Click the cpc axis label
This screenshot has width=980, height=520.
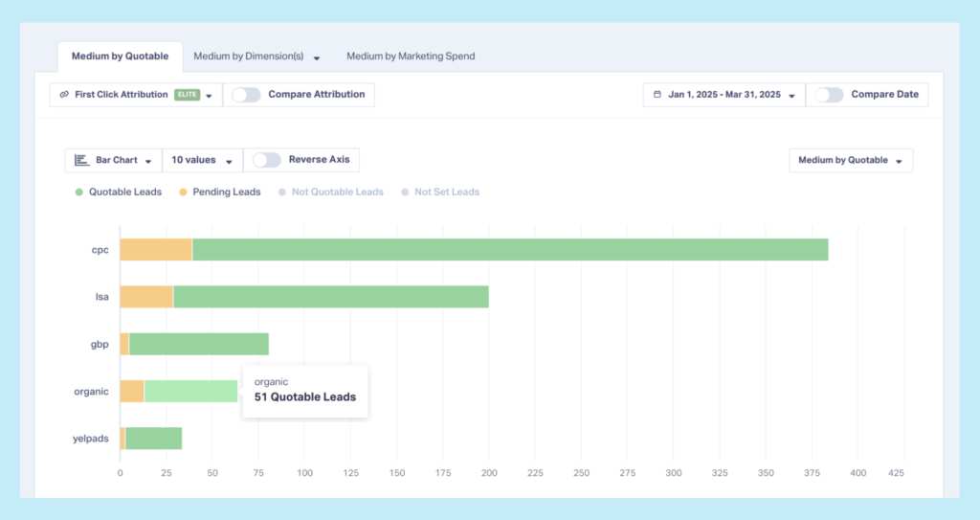100,250
